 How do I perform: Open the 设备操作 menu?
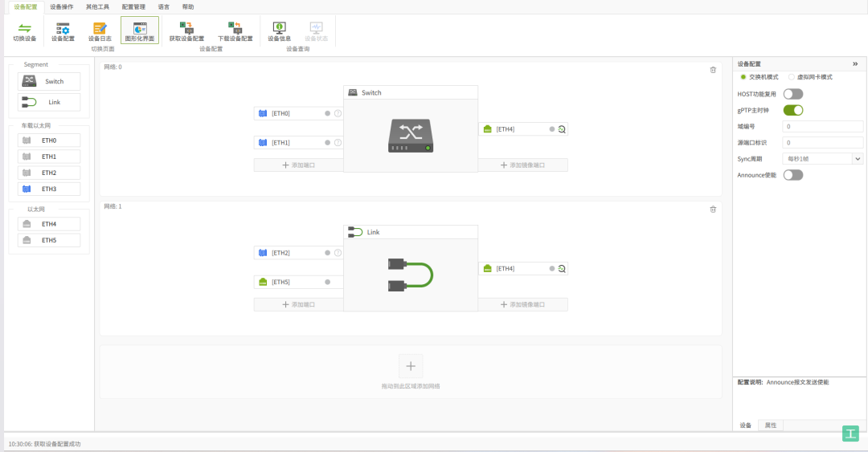61,6
